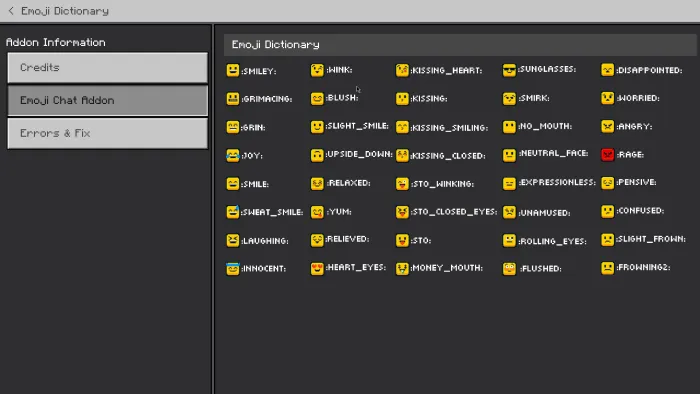Click the :SUNGLASSES: emoji face

click(x=509, y=70)
